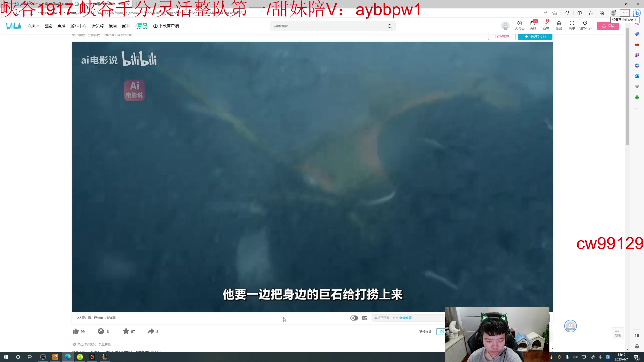Click the pink 投稿 upload button
Screen dimensions: 644x362
click(608, 26)
